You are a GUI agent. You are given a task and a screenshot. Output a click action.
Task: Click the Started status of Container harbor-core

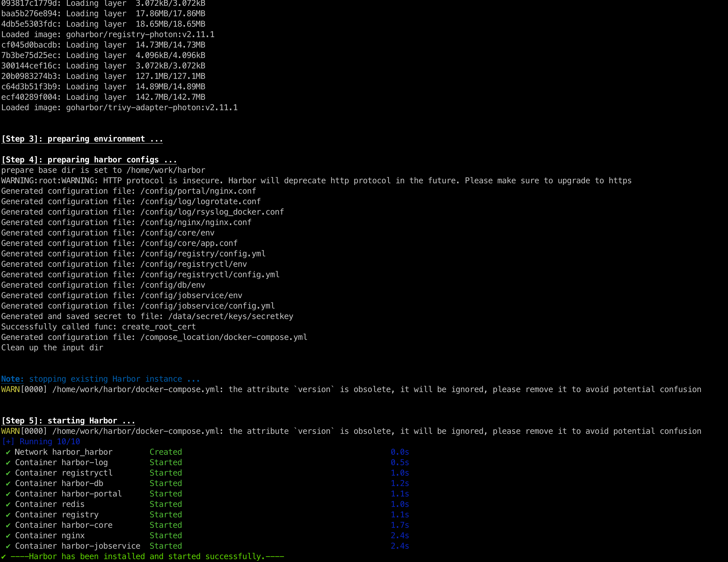point(166,525)
